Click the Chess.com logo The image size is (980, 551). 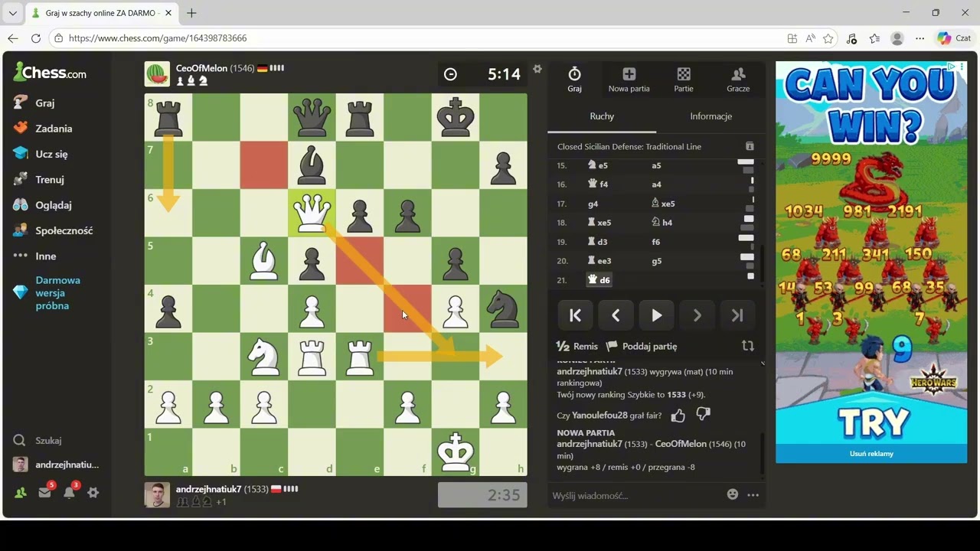[x=50, y=73]
